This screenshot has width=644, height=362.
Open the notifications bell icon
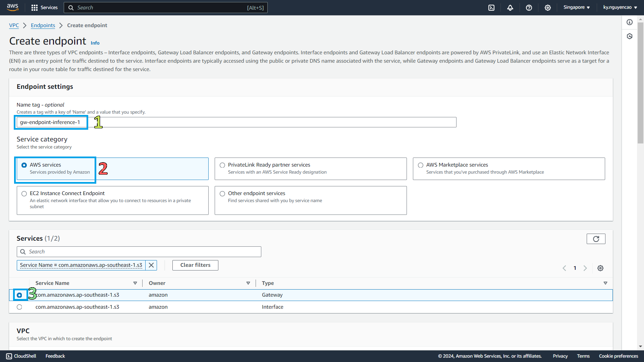(510, 8)
